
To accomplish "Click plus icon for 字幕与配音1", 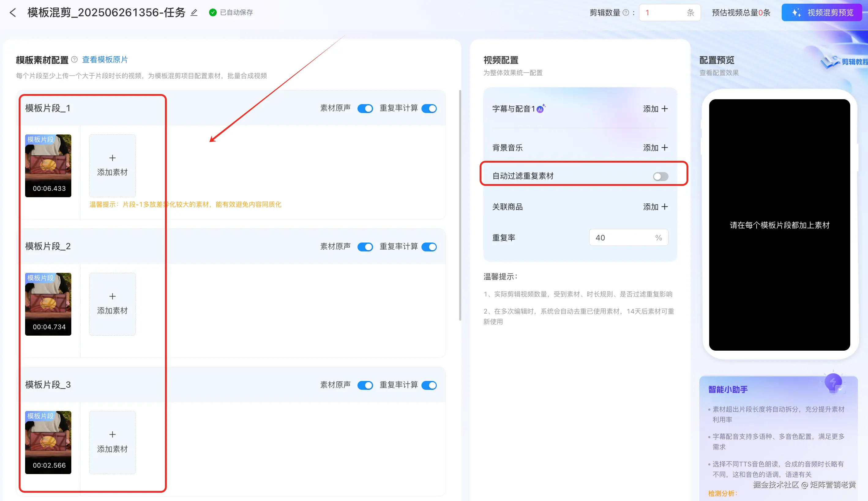I will (664, 109).
